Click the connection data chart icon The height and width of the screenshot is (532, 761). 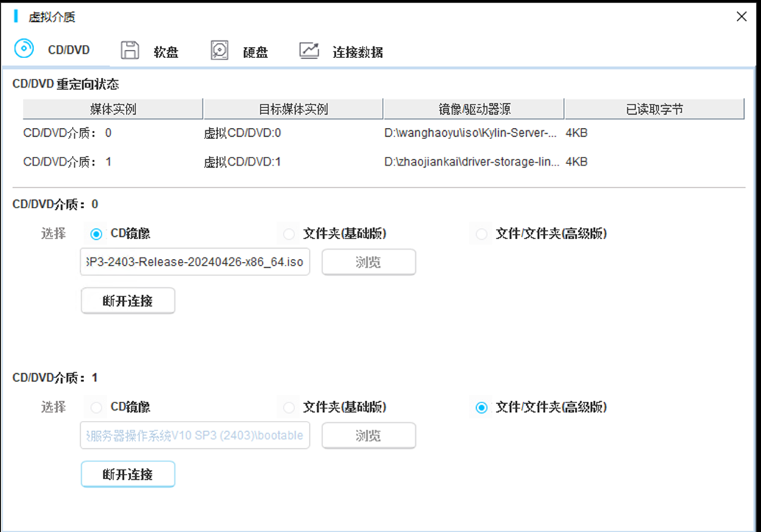(309, 50)
